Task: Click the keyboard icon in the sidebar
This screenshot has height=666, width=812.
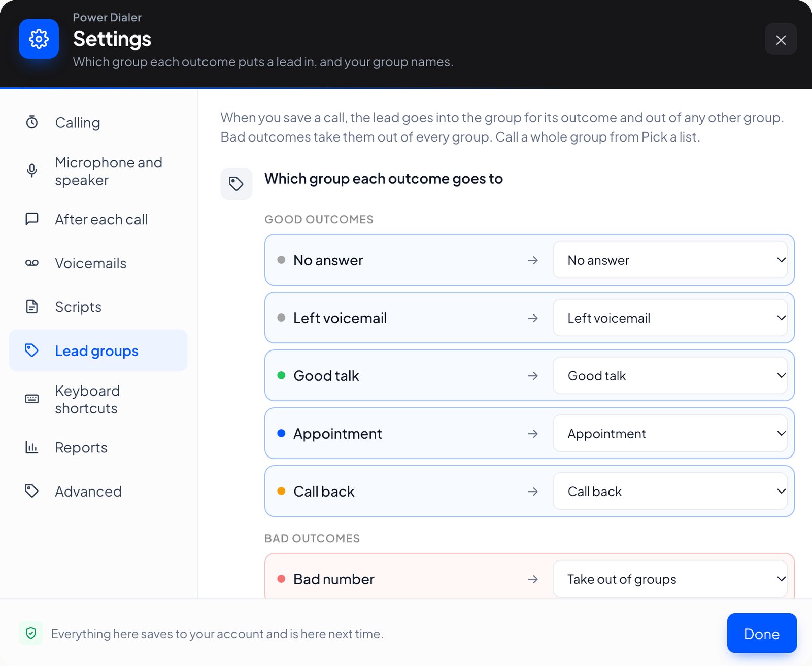Action: (32, 399)
